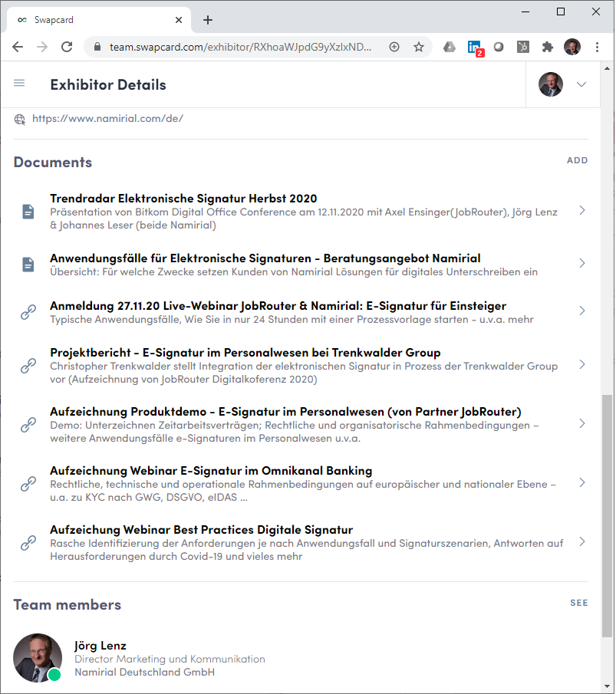The height and width of the screenshot is (694, 616).
Task: Click 'Director Marketing und Kommunikation' text
Action: 170,659
